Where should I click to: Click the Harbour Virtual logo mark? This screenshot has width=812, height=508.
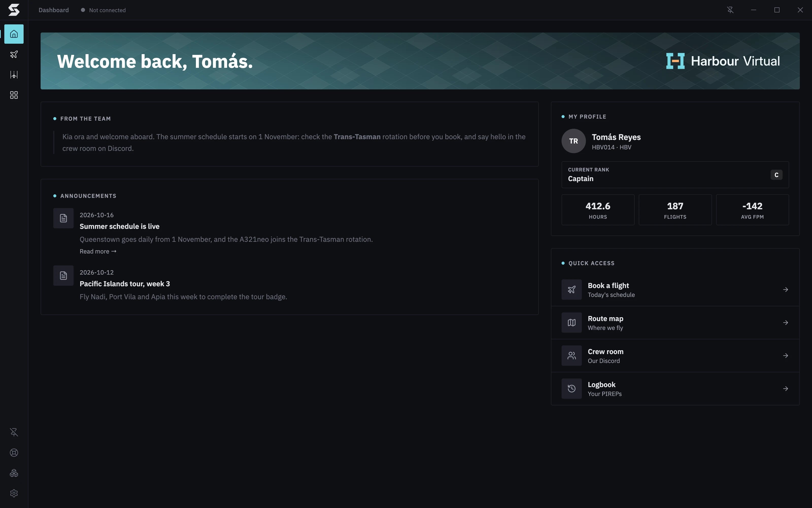point(675,61)
